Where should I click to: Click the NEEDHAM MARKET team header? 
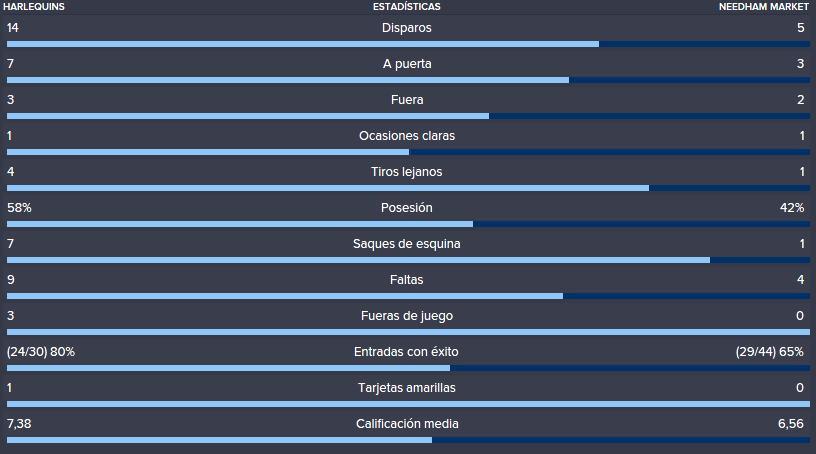763,7
